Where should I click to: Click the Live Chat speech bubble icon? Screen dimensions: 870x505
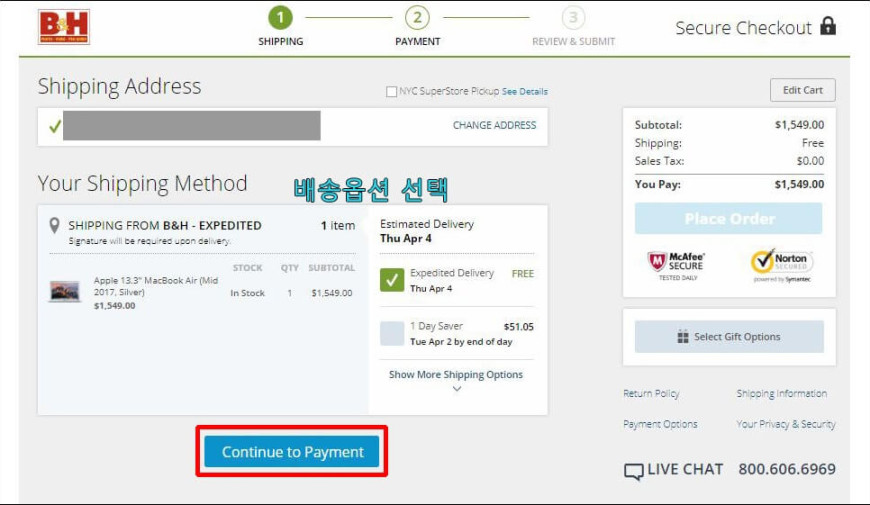[x=634, y=471]
